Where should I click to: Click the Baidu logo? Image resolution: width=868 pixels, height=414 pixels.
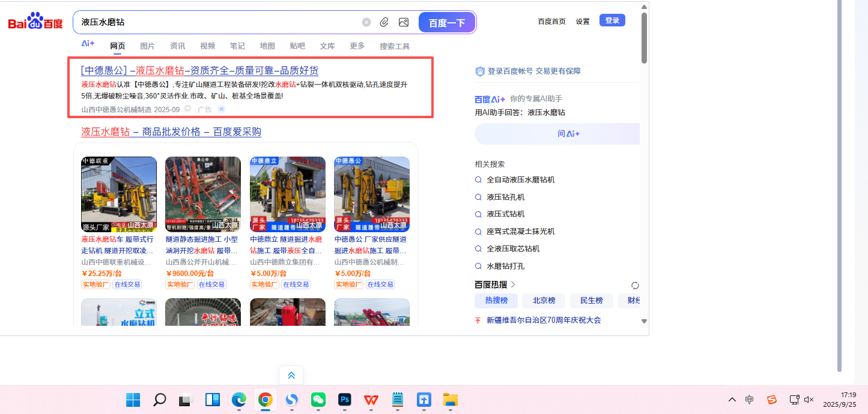coord(35,22)
